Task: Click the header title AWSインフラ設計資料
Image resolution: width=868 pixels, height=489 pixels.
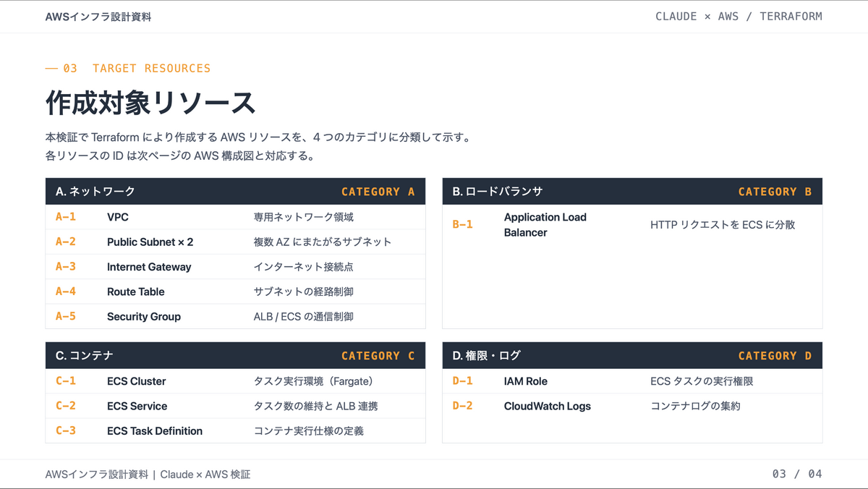Action: click(98, 17)
